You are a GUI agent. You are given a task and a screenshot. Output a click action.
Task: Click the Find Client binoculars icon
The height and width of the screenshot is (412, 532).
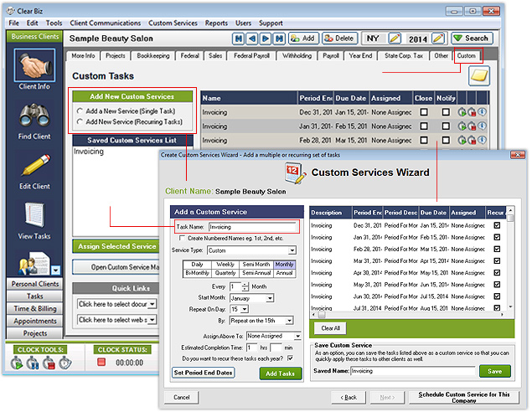[34, 116]
